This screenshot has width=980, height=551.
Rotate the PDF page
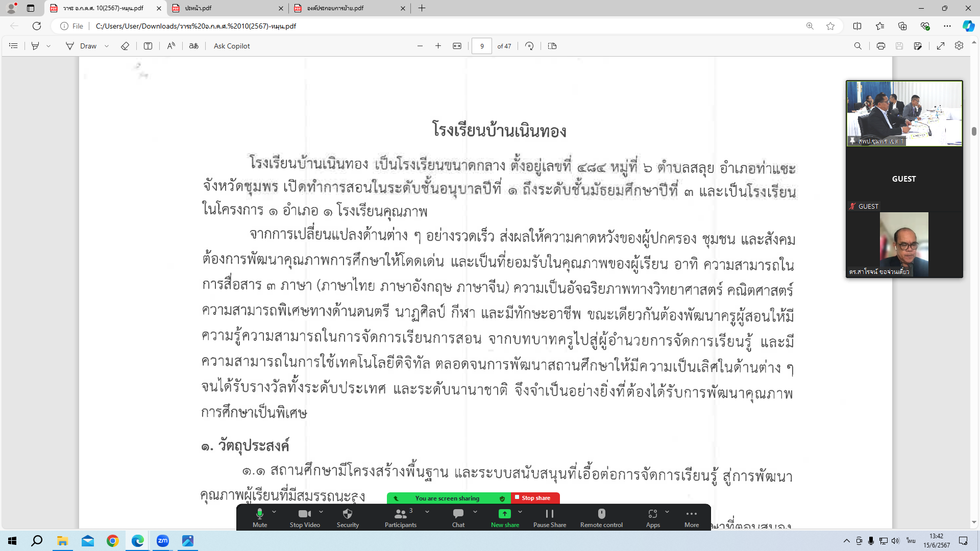point(529,46)
